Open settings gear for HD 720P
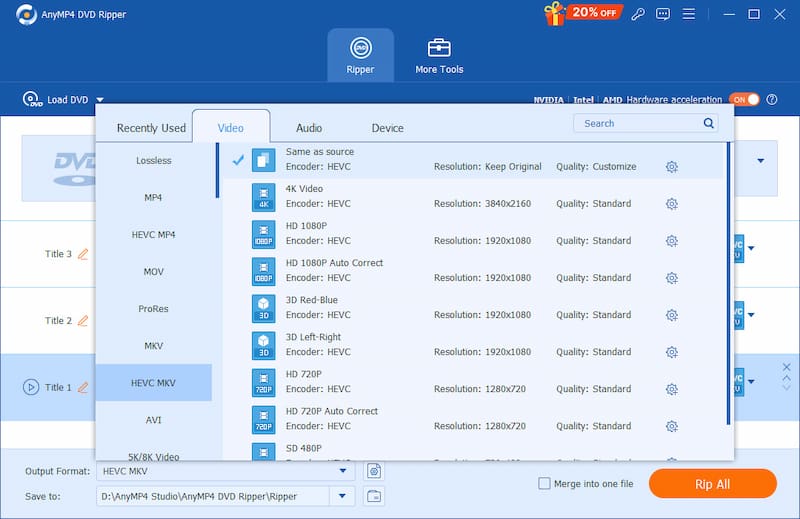The image size is (800, 519). click(x=671, y=389)
